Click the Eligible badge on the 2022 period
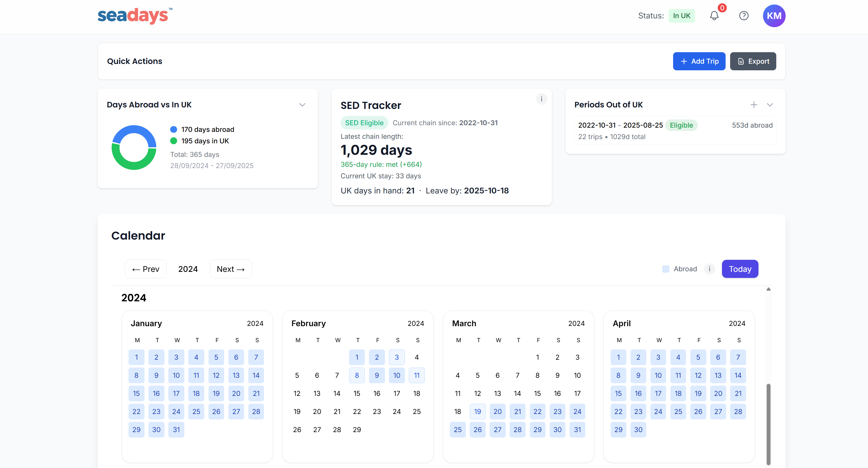 [681, 125]
